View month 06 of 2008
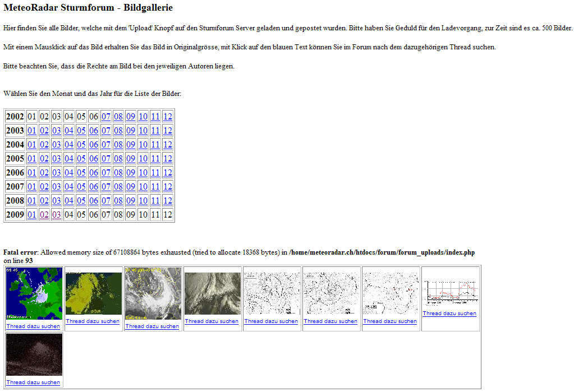The image size is (574, 392). (x=94, y=201)
